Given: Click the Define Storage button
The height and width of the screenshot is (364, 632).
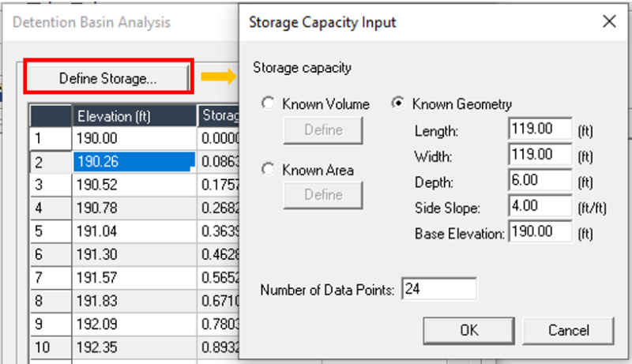Looking at the screenshot, I should tap(108, 79).
